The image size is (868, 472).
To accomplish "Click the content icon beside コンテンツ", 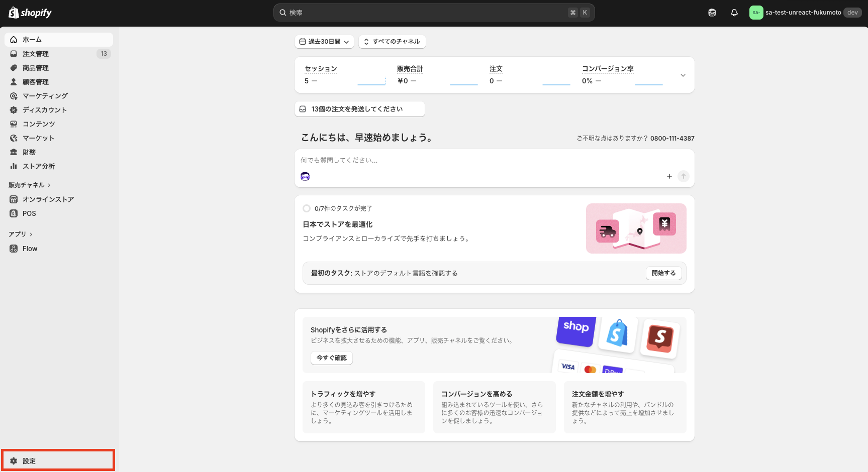I will pyautogui.click(x=14, y=124).
